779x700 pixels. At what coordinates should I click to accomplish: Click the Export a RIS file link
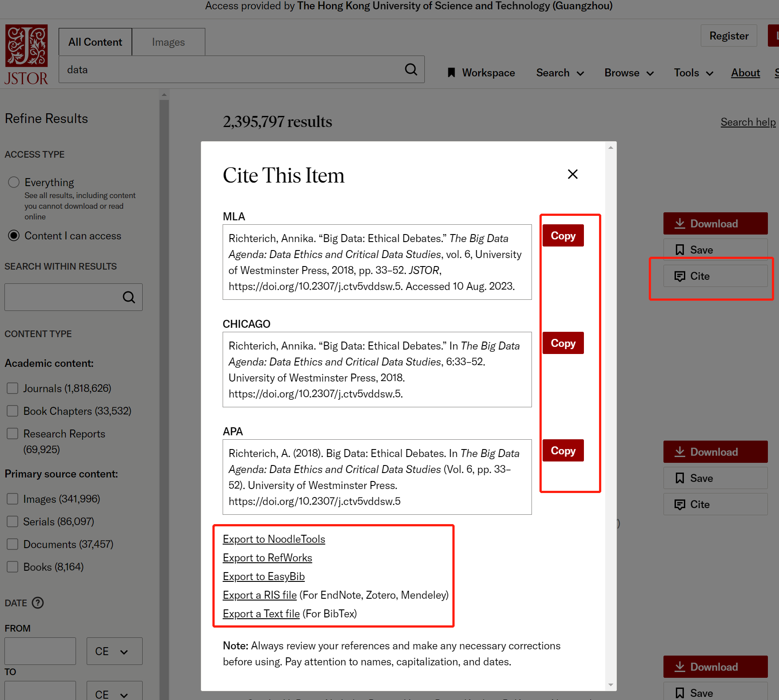coord(260,595)
